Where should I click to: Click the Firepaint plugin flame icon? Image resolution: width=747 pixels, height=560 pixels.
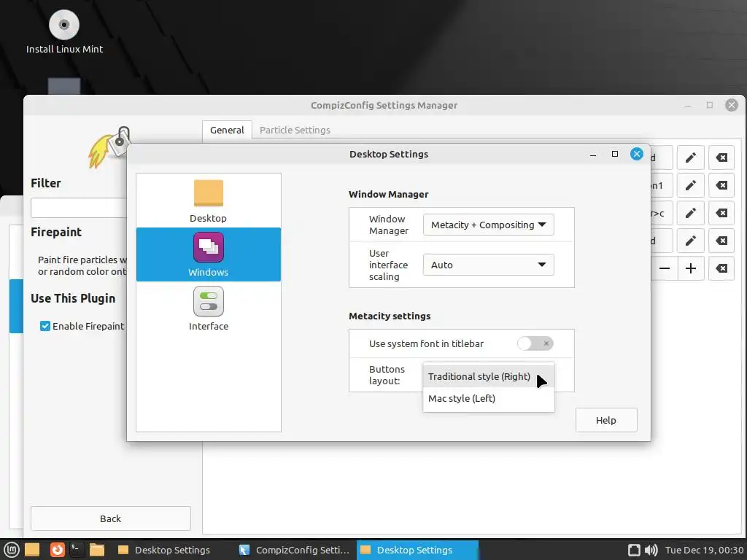tap(108, 147)
